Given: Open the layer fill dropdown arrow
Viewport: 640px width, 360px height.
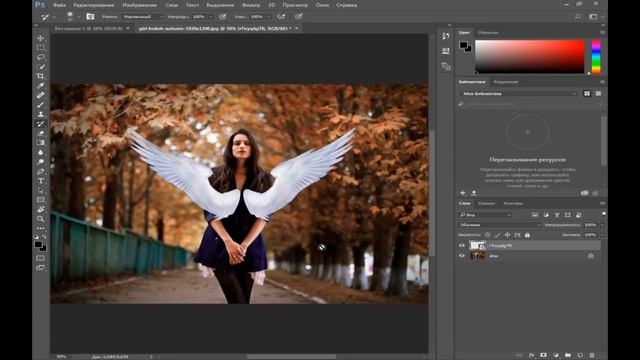Looking at the screenshot, I should click(x=602, y=235).
